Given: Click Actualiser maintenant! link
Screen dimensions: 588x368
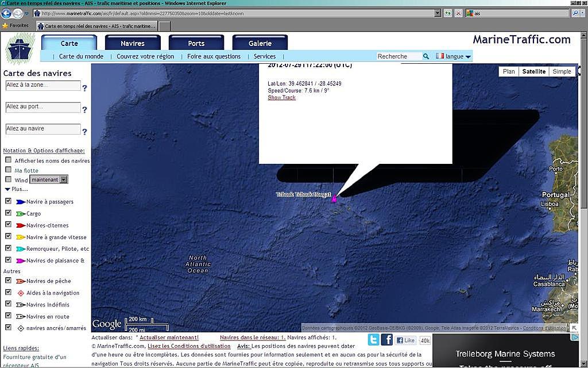Looking at the screenshot, I should (x=169, y=338).
